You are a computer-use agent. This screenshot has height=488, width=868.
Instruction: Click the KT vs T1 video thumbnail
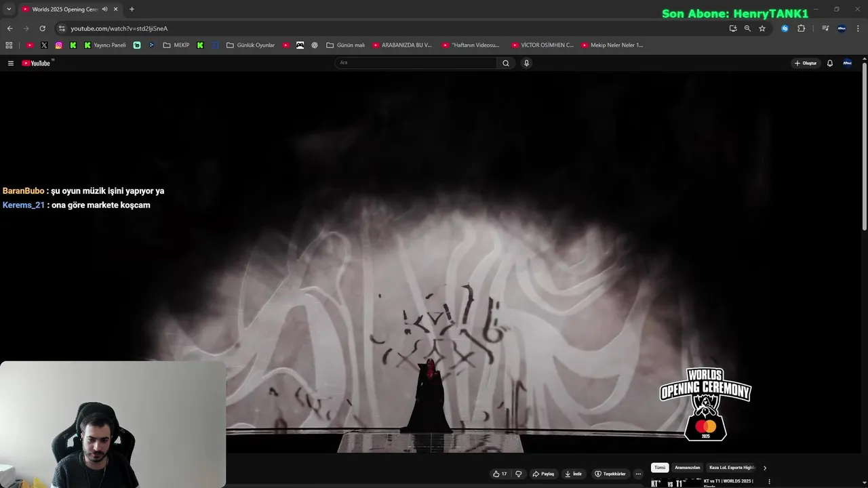tap(675, 483)
